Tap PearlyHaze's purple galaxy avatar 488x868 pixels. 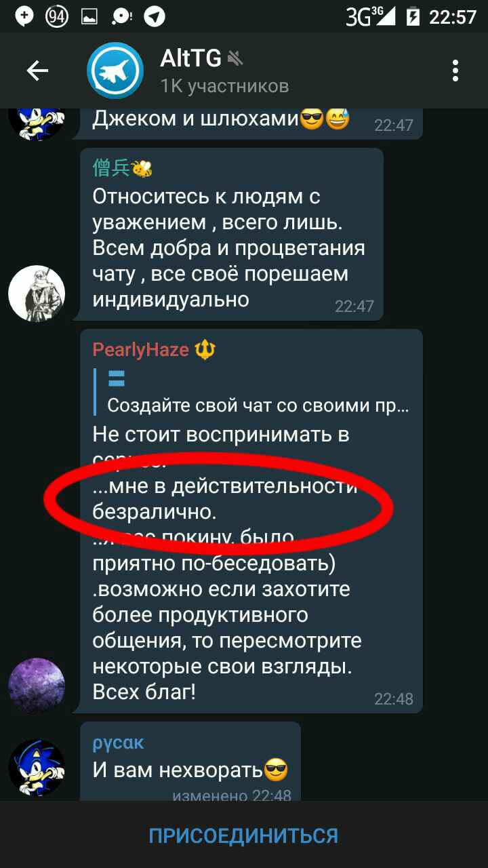pyautogui.click(x=37, y=686)
